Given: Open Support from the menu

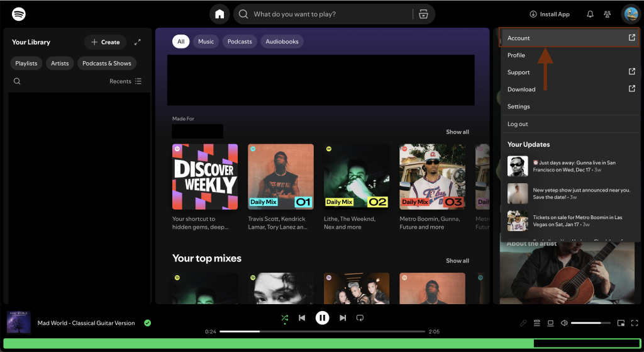Looking at the screenshot, I should pos(569,72).
